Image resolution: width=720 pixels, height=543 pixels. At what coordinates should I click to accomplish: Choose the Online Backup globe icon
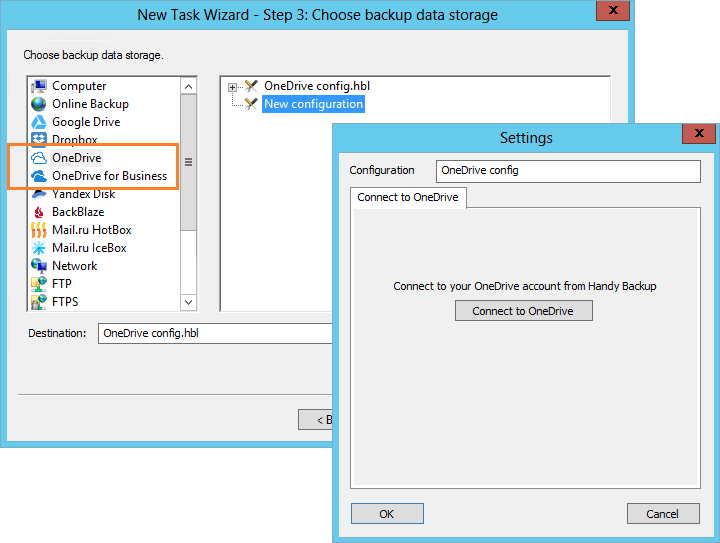[x=39, y=104]
